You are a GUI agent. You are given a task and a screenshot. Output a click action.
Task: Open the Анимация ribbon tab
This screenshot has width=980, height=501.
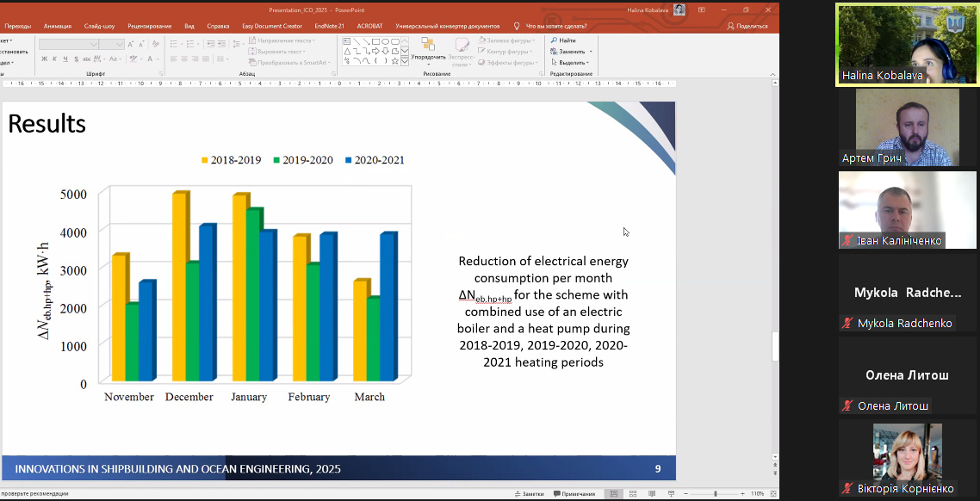pos(57,26)
